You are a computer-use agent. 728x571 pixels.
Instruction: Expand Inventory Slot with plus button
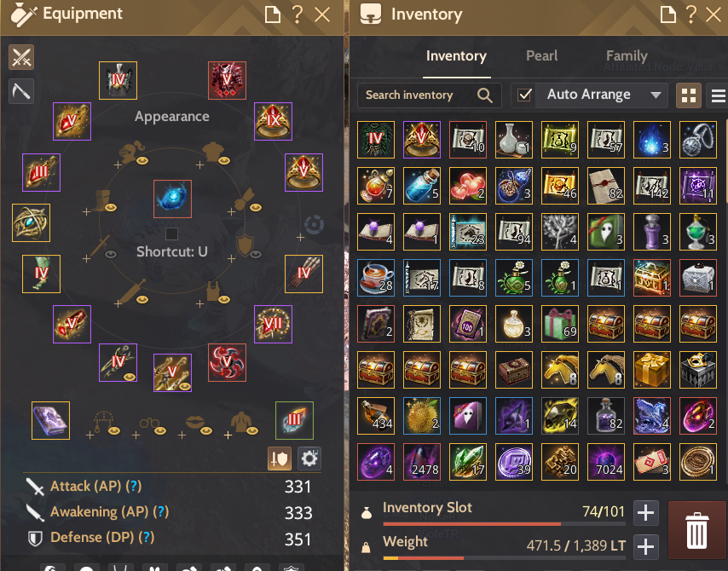(x=646, y=513)
